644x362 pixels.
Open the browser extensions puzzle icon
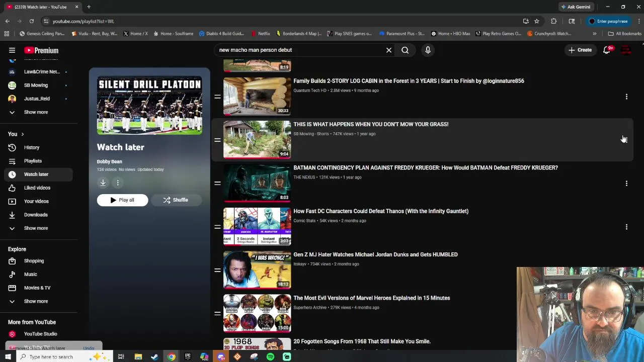coord(554,21)
